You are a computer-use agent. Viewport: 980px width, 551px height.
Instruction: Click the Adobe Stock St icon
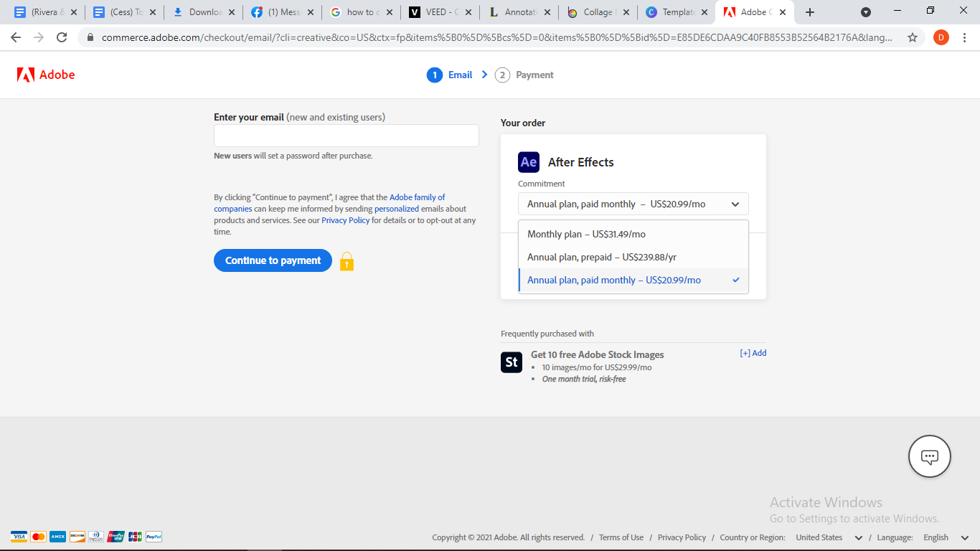click(x=512, y=362)
